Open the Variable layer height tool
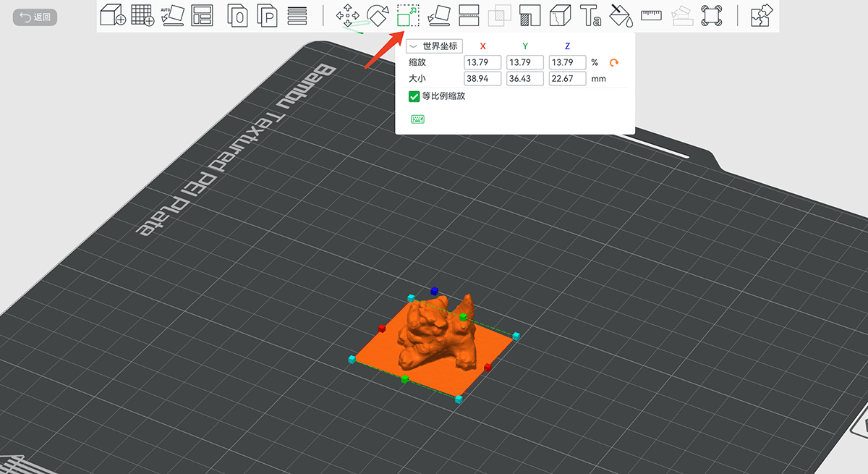The height and width of the screenshot is (474, 868). [x=296, y=16]
